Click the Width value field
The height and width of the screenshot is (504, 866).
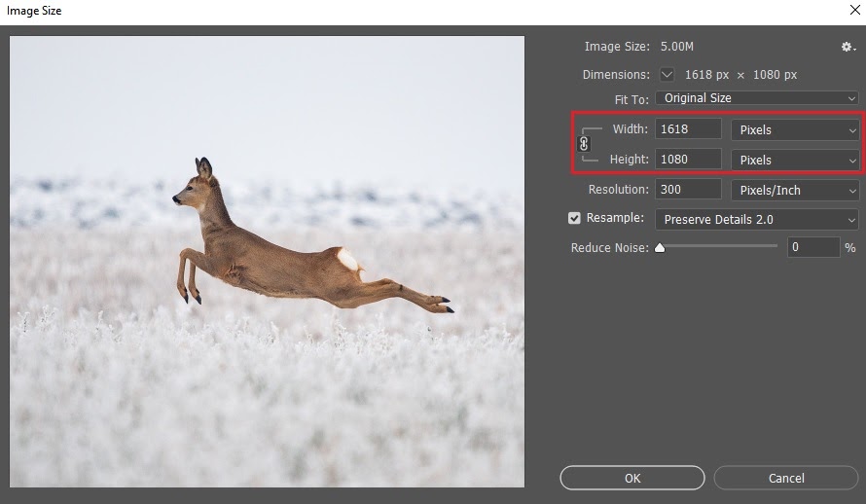tap(688, 129)
